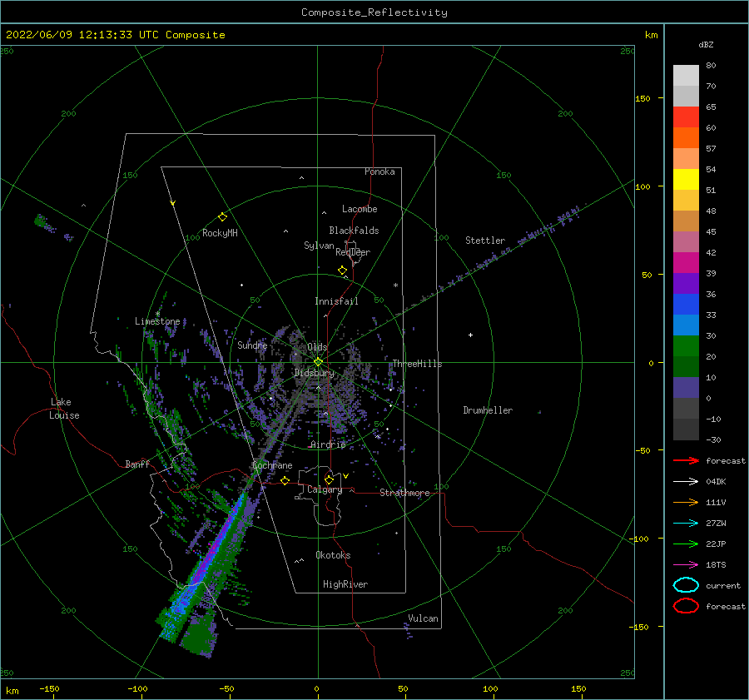Select the dark orange 60–57 dBZ swatch
Screen dimensions: 749x700
pyautogui.click(x=686, y=138)
